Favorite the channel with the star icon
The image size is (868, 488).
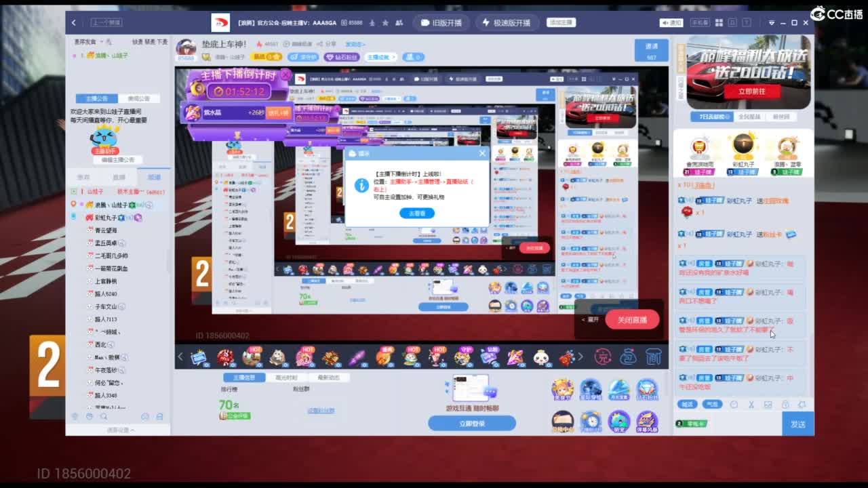[386, 22]
